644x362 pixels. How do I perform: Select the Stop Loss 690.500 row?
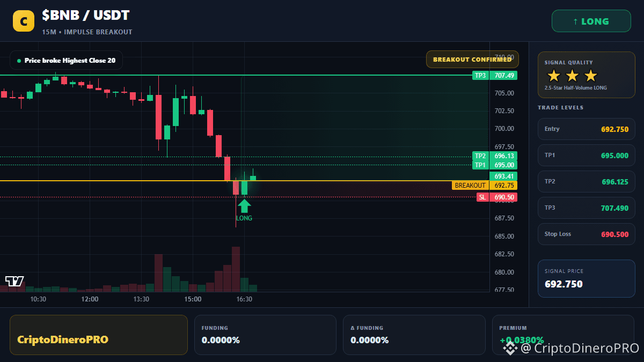pos(586,234)
